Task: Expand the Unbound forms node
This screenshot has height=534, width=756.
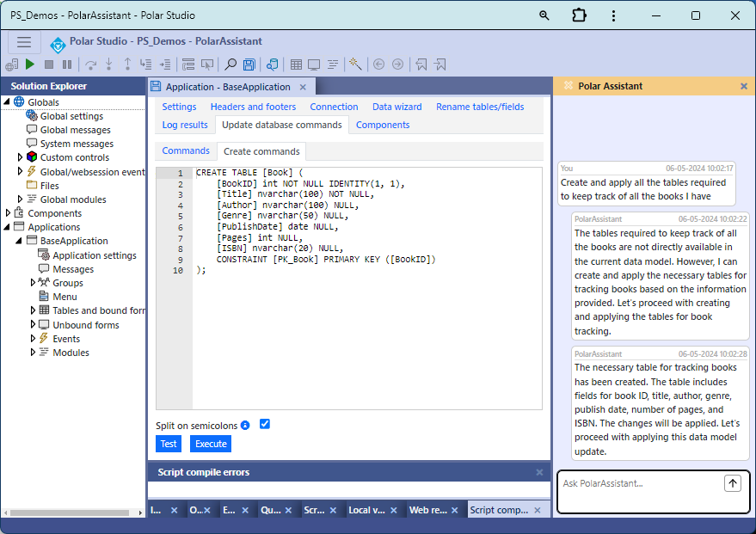Action: [33, 324]
